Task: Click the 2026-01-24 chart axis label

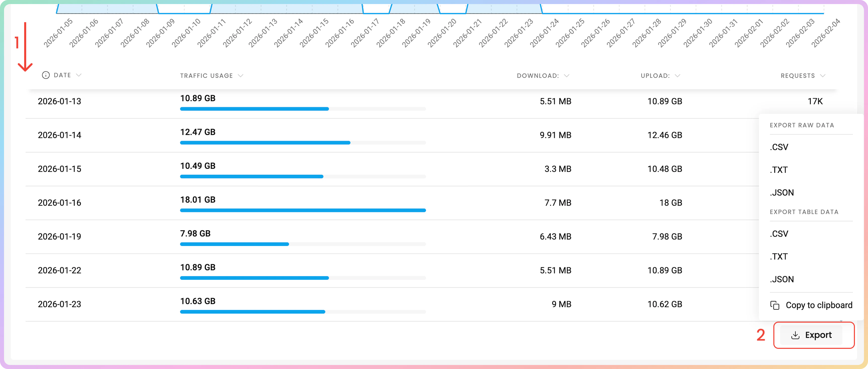Action: tap(544, 33)
